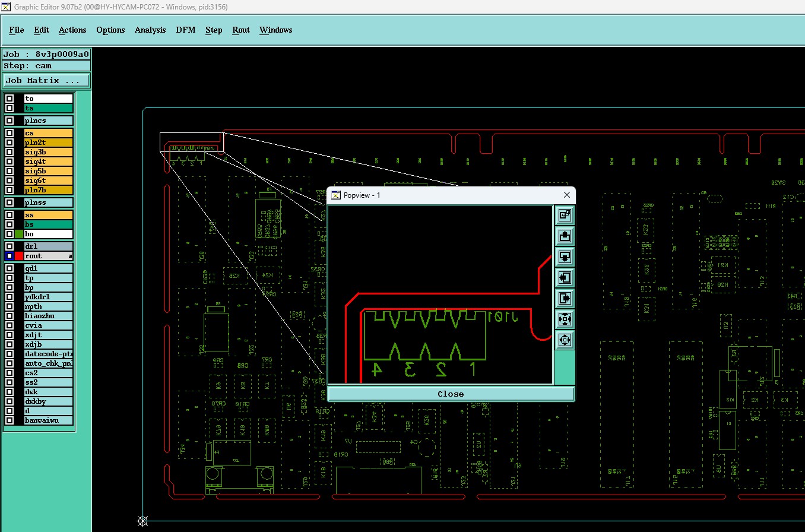Image resolution: width=805 pixels, height=532 pixels.
Task: Open the Analysis menu
Action: coord(150,30)
